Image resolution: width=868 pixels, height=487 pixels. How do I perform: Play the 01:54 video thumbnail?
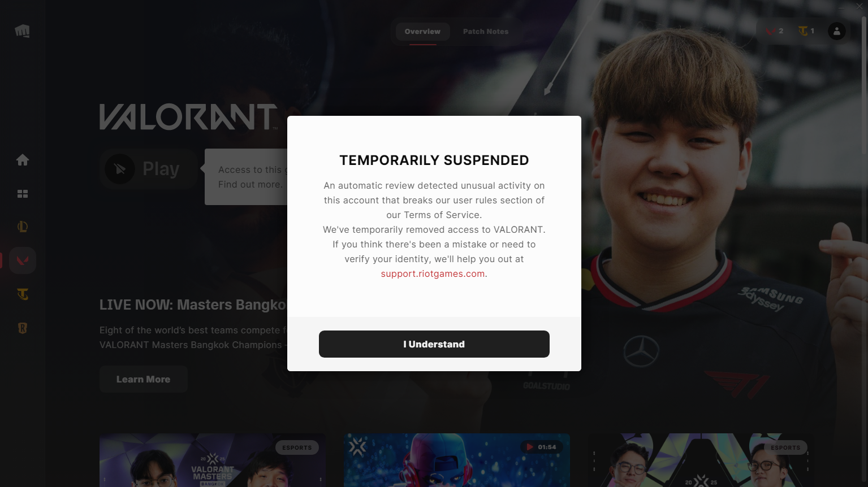pos(457,460)
